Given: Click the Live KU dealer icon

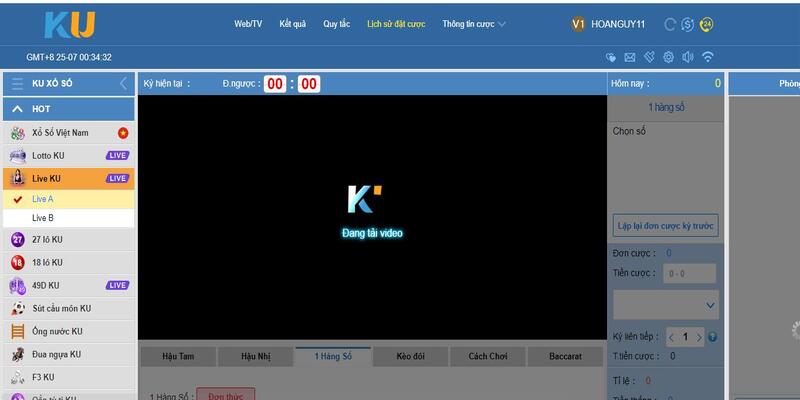Looking at the screenshot, I should [17, 178].
